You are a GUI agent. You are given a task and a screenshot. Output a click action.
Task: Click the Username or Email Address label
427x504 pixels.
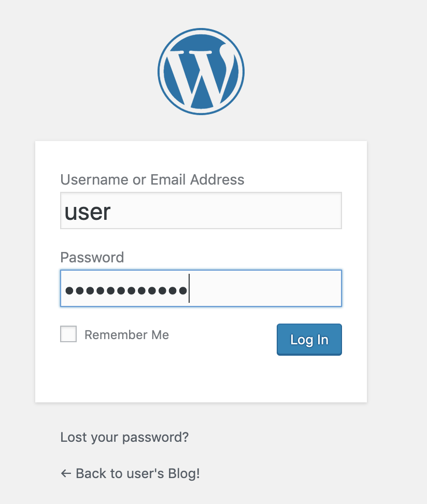152,180
